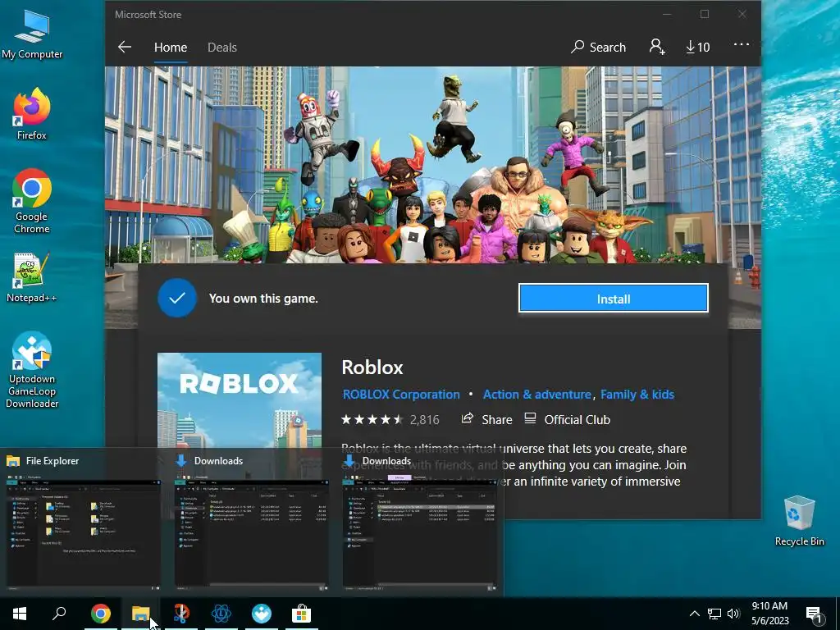Open the atom-shaped taskbar app
840x630 pixels.
tap(221, 614)
